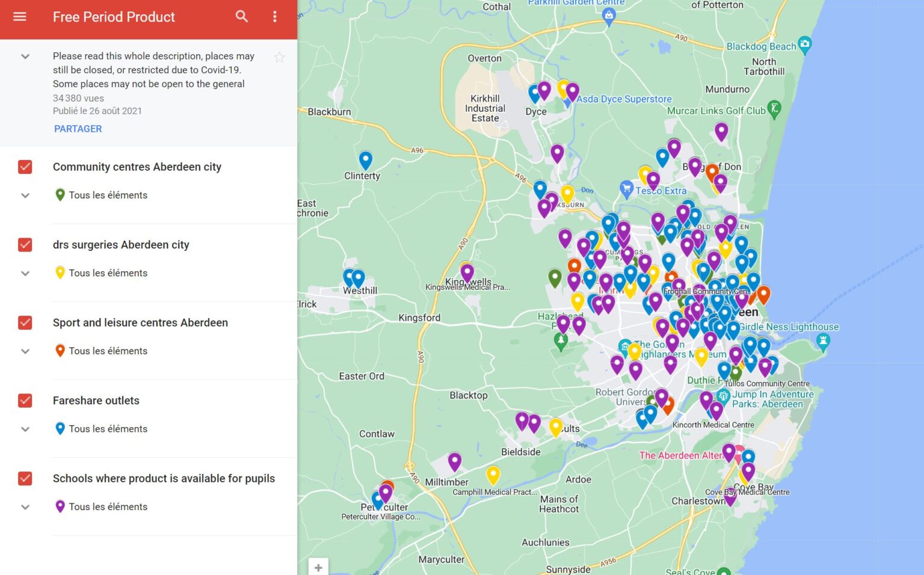Open 'Tous les éléments' under drs surgeries

click(x=108, y=273)
